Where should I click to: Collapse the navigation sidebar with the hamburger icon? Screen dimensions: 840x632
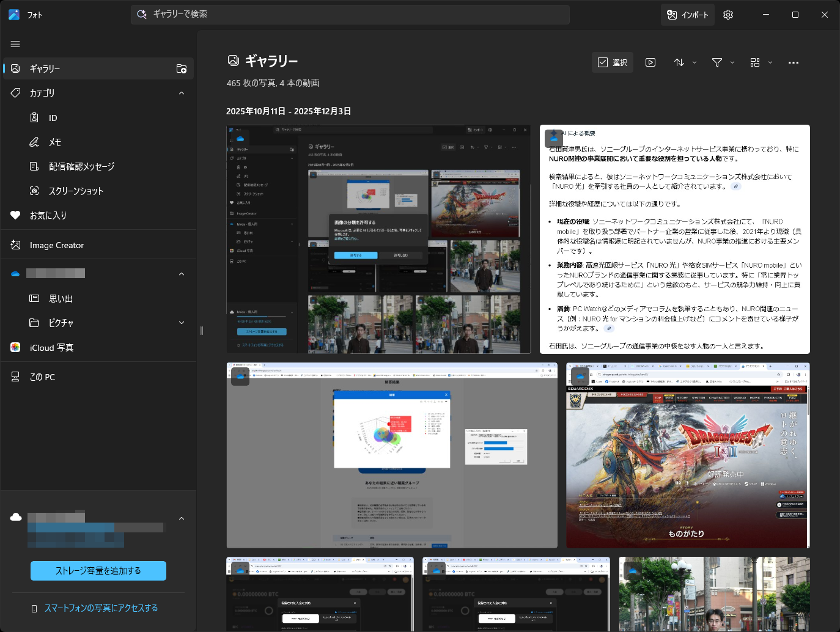[15, 44]
